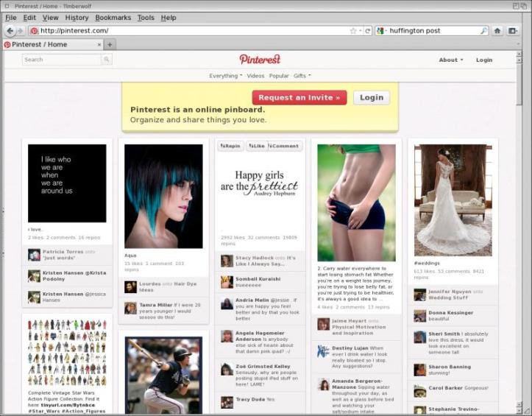Viewport: 532px width, 416px height.
Task: Click the browser Back arrow button
Action: (x=10, y=31)
